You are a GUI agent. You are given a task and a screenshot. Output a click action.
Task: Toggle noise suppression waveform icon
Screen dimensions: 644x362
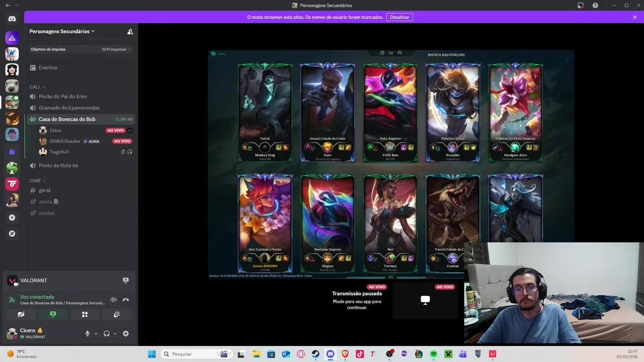(x=114, y=300)
